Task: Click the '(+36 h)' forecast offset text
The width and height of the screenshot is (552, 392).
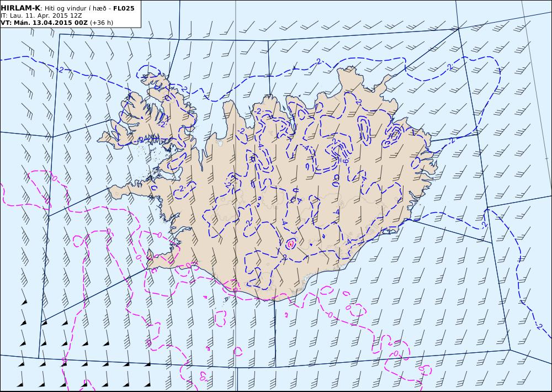Action: [102, 23]
